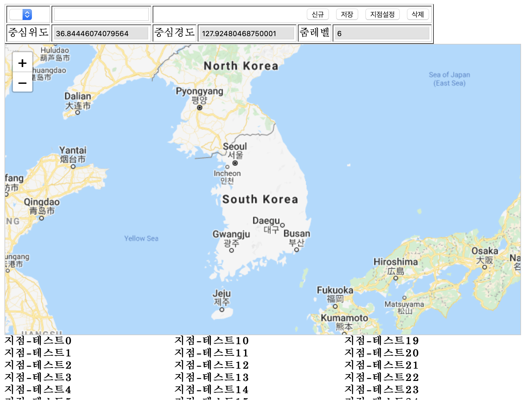Click Jeju city marker on map

[x=222, y=309]
